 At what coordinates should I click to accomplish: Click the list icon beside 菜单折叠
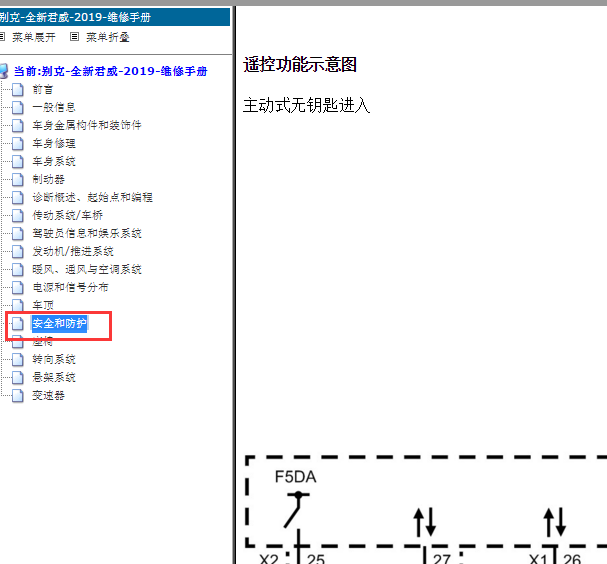coord(74,37)
